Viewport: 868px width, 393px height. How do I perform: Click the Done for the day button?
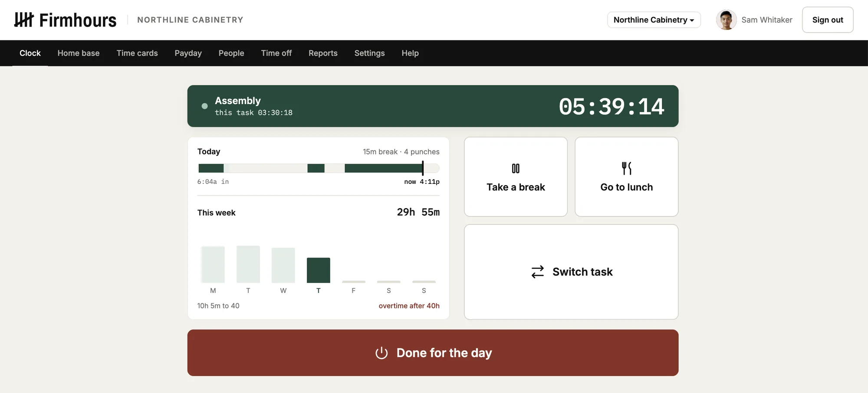[433, 353]
